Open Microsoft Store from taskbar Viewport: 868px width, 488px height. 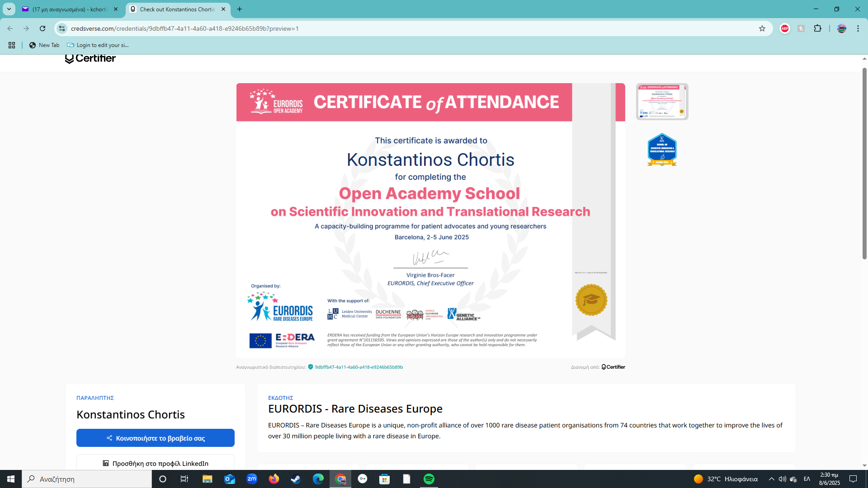tap(385, 479)
